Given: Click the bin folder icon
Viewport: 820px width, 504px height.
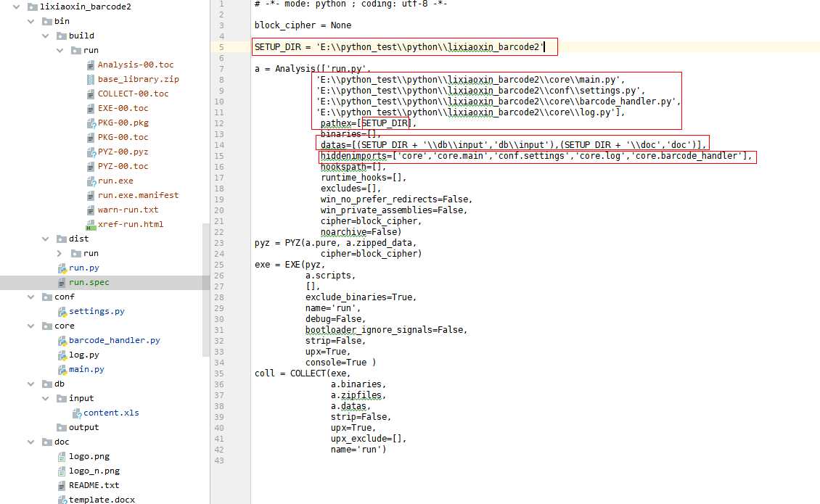Looking at the screenshot, I should [47, 22].
